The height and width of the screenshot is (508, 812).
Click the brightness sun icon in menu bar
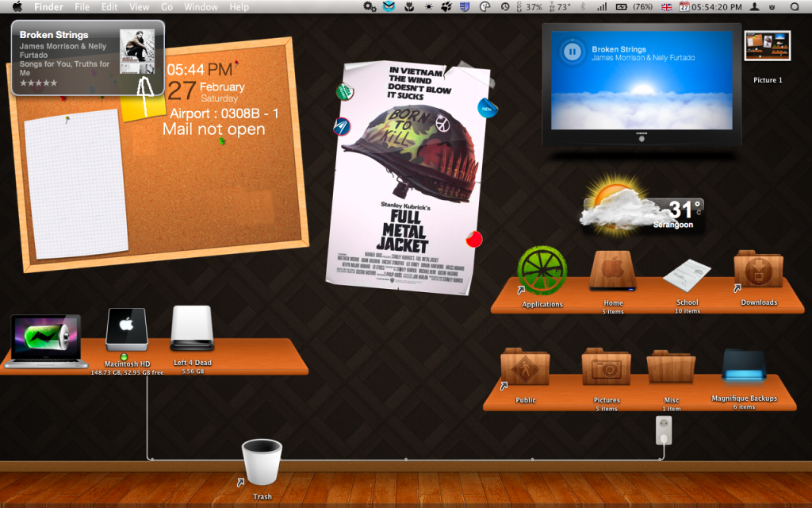click(x=429, y=6)
